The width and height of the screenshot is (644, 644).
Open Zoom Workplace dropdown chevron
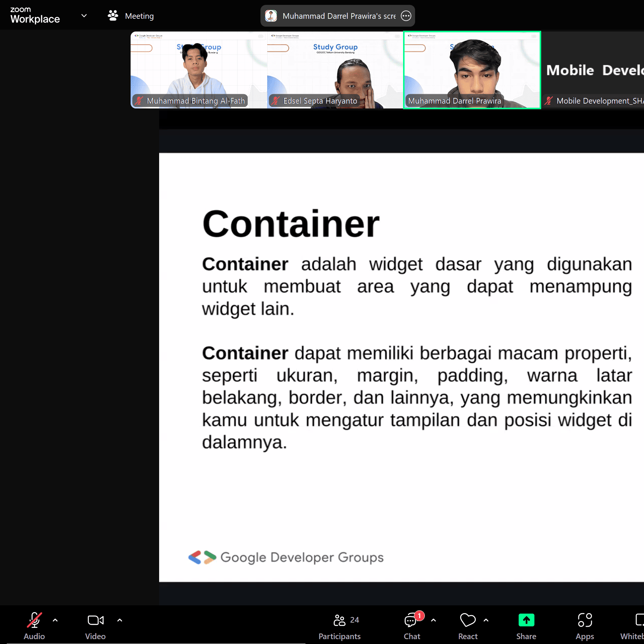(84, 16)
